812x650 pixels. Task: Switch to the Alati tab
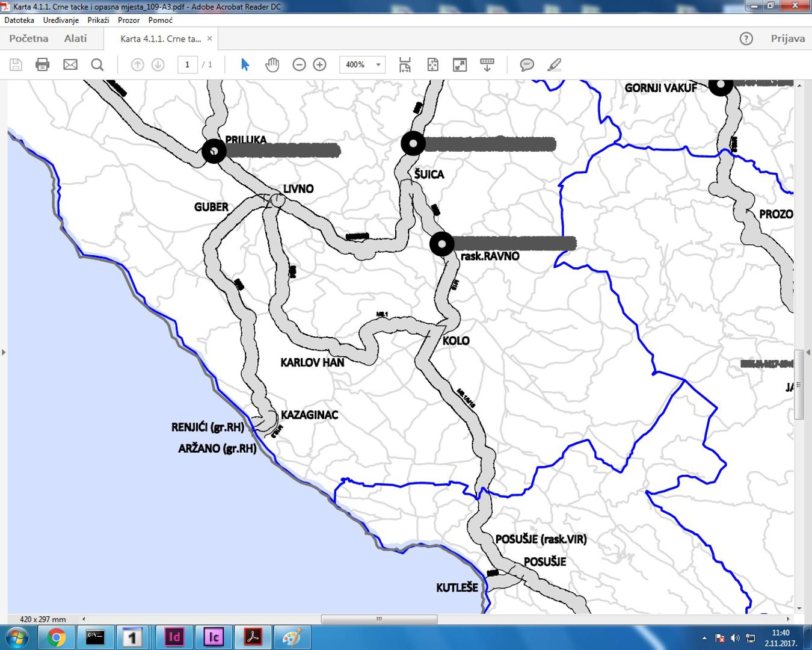click(x=75, y=39)
